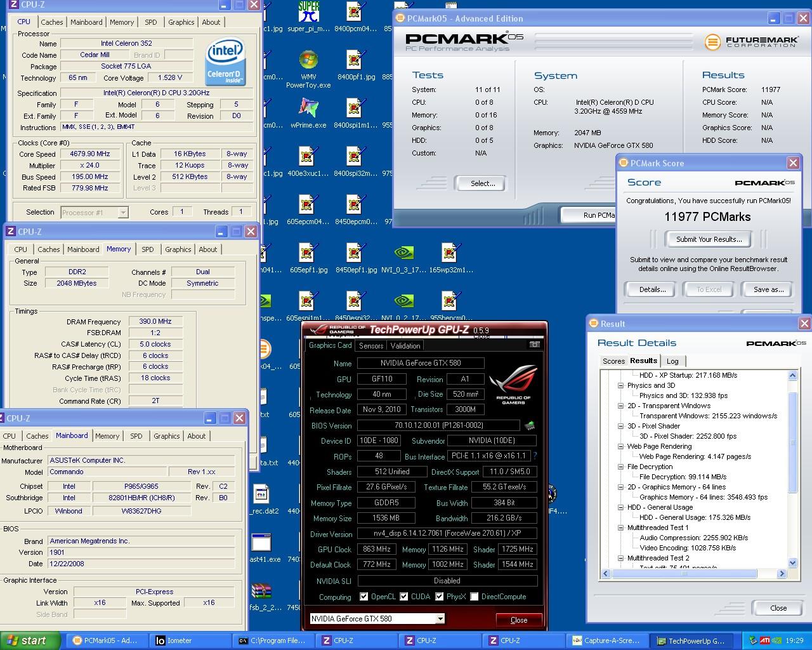Open the C:\Program Files command prompt taskbar item
This screenshot has width=812, height=650.
pos(273,640)
